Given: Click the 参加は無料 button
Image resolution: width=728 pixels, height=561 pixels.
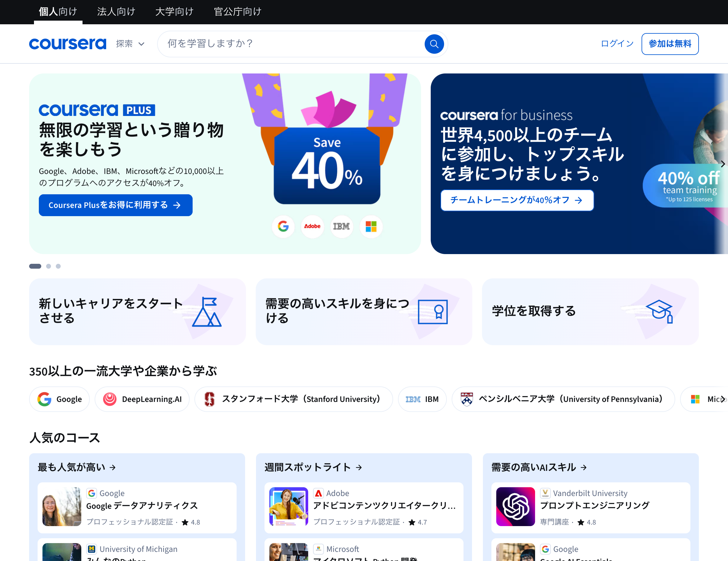Looking at the screenshot, I should tap(670, 44).
